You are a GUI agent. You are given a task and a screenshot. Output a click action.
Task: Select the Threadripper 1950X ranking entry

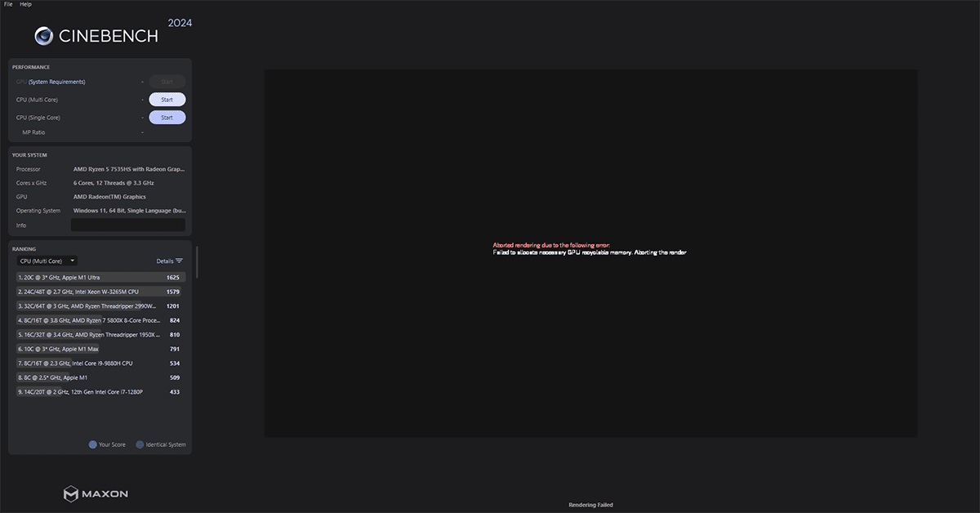[100, 335]
